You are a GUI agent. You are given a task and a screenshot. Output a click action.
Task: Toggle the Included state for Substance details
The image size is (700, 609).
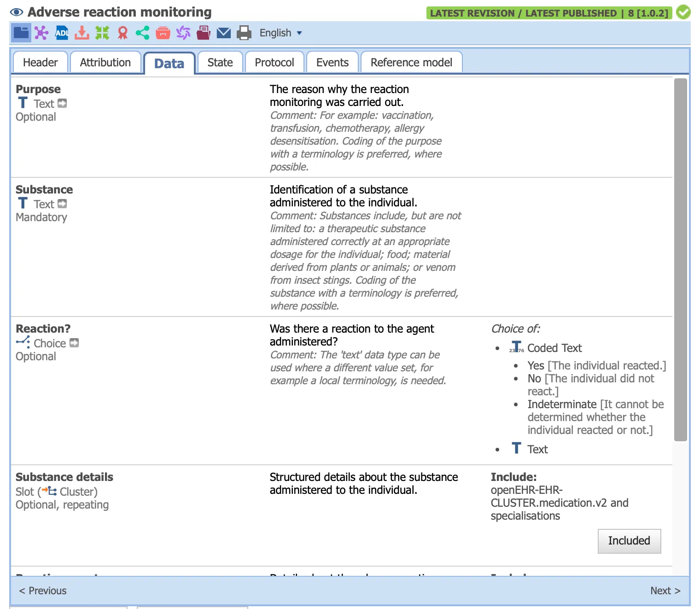[x=629, y=541]
